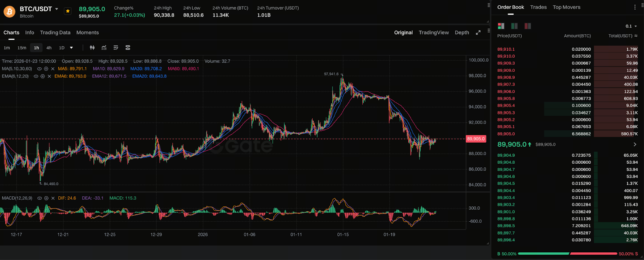Viewport: 644px width, 260px height.
Task: Toggle visibility of the EMA(6,12,20) indicator
Action: 36,76
